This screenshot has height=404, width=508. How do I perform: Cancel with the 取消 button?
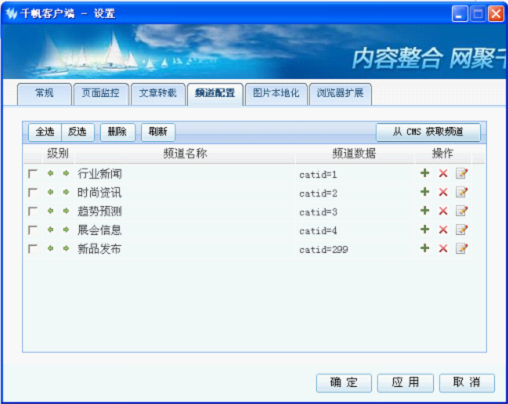tap(467, 383)
